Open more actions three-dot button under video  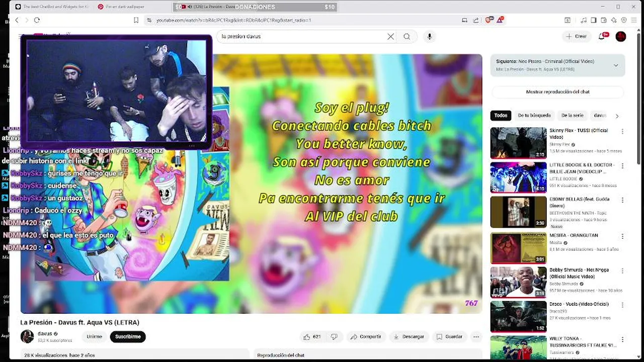[476, 337]
